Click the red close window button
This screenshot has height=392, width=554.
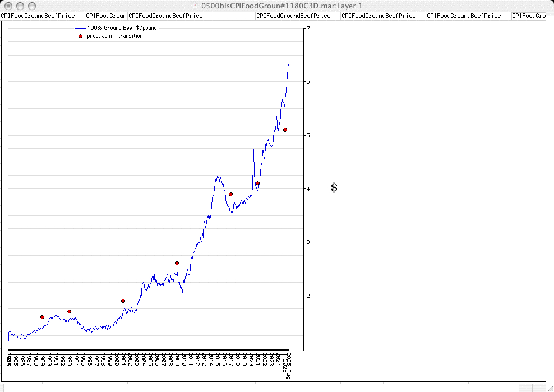coord(8,6)
